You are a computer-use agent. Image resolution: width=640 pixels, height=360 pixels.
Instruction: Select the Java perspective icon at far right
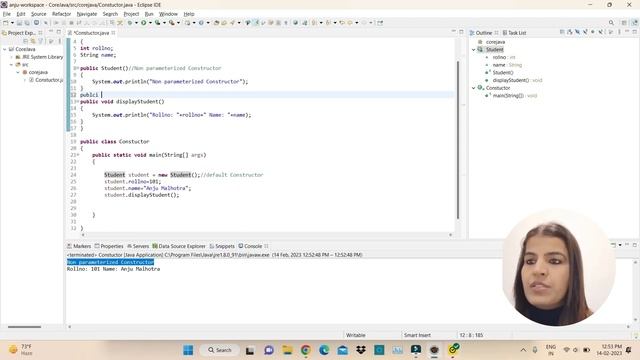coord(635,23)
